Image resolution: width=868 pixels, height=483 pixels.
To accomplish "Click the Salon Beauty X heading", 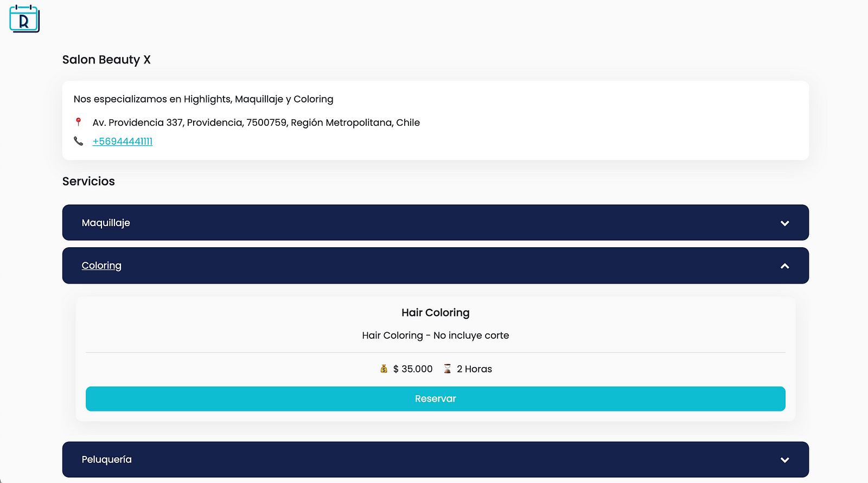I will point(106,60).
